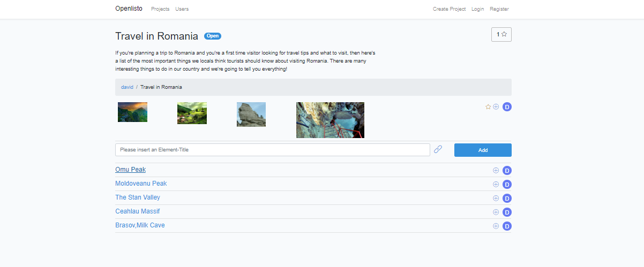The width and height of the screenshot is (644, 267).
Task: Click the plus circle icon for Omu Peak
Action: 496,171
